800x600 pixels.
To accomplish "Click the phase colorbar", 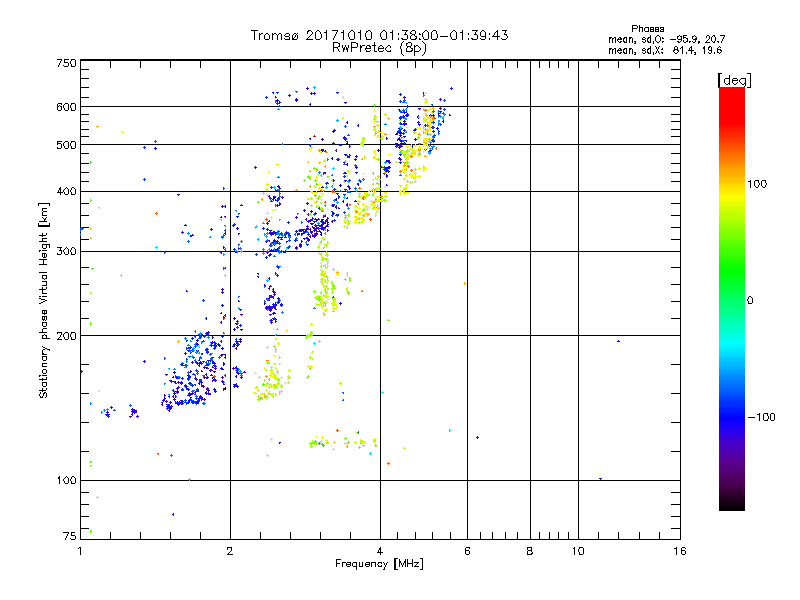I will [x=732, y=299].
